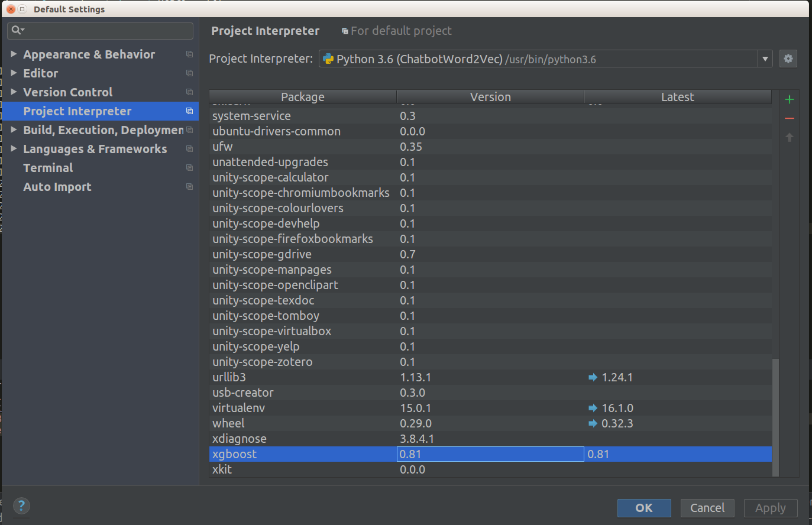The height and width of the screenshot is (525, 812).
Task: Select the unity-scope-tomboy package row
Action: coord(490,316)
